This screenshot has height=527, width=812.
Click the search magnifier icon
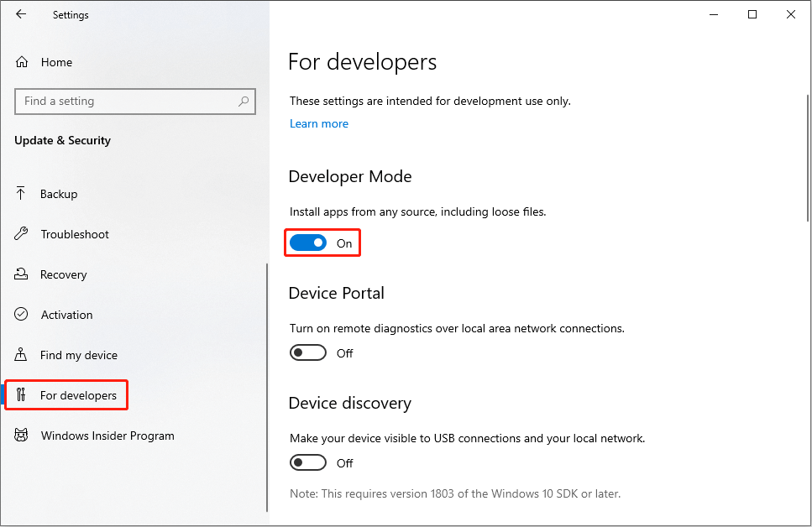click(x=244, y=101)
